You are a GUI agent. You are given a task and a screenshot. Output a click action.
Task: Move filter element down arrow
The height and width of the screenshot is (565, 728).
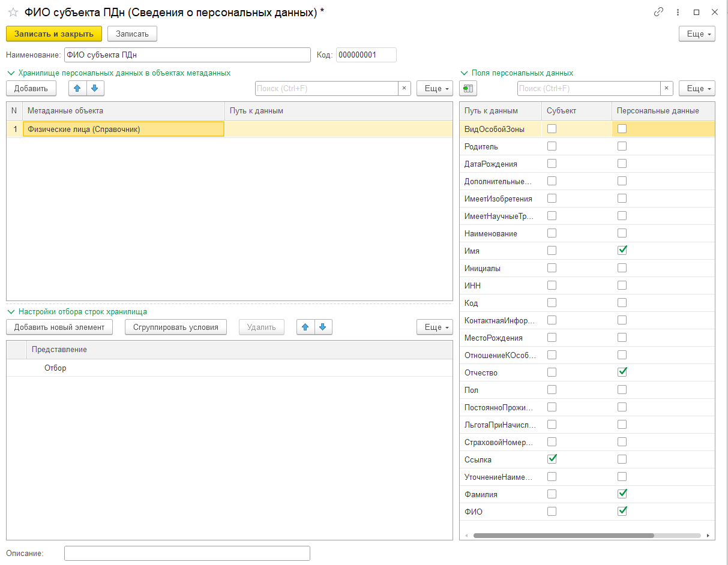[323, 327]
